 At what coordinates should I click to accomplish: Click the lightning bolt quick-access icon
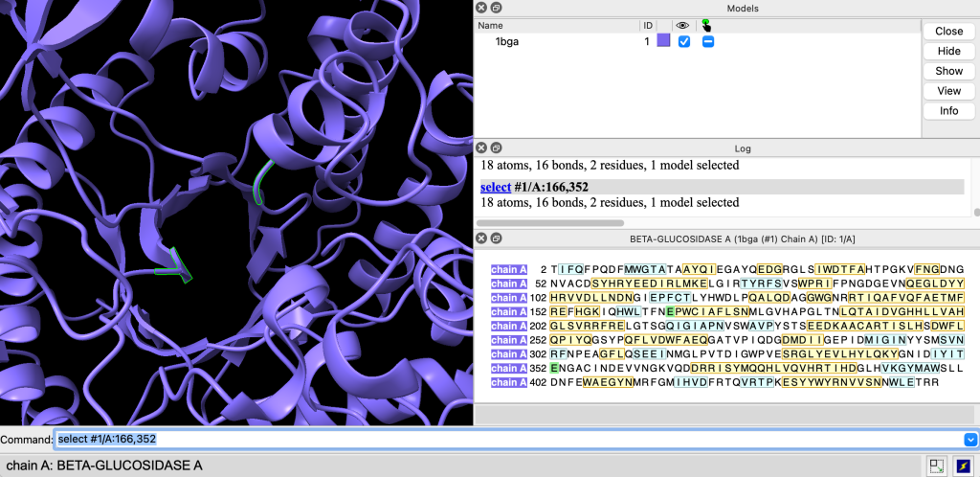[962, 466]
